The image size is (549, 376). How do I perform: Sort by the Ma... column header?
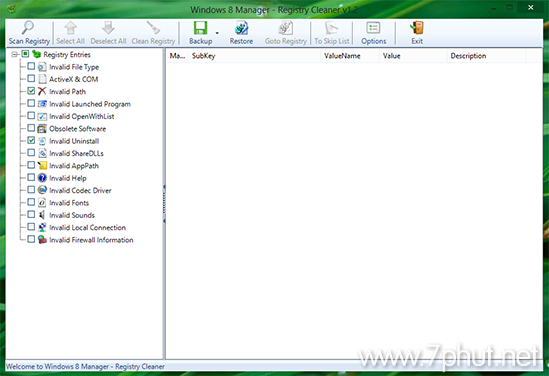tap(177, 56)
